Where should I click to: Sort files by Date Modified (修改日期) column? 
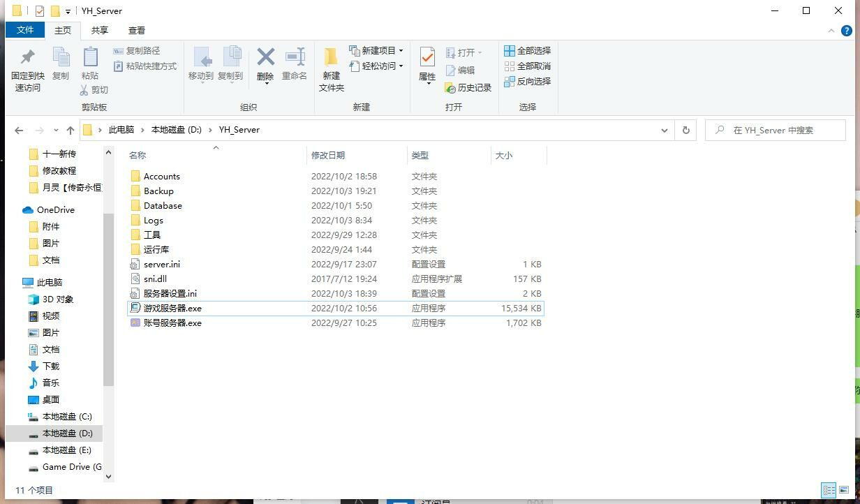click(x=328, y=156)
